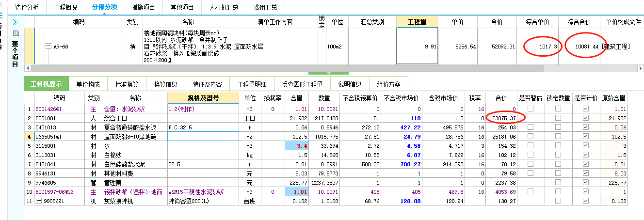Click the project document icon above 整个项目
The width and height of the screenshot is (644, 220).
coord(15,33)
